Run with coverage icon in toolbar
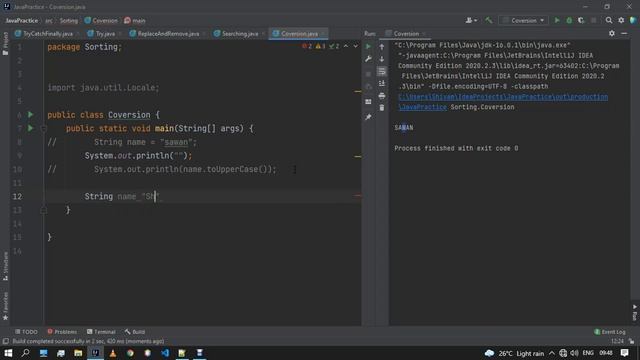The width and height of the screenshot is (640, 360). point(581,20)
